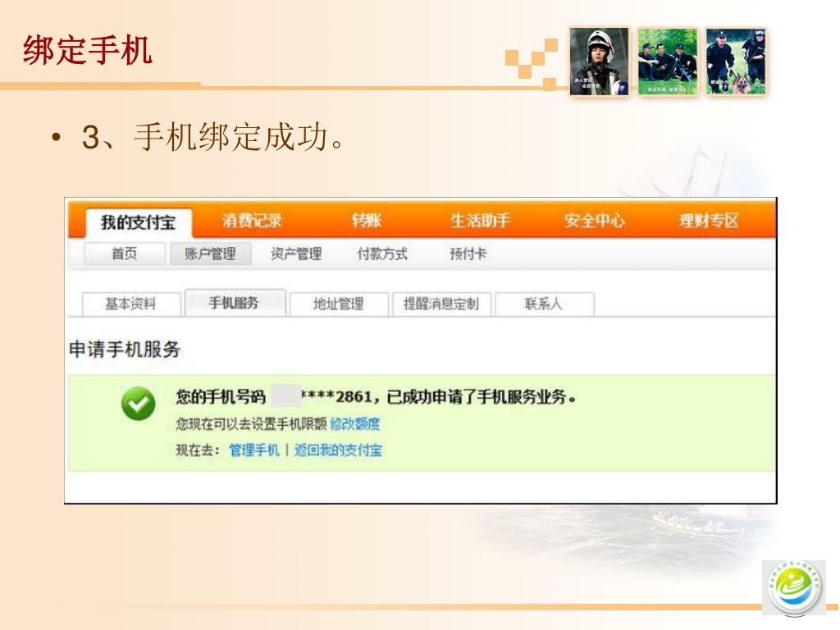This screenshot has height=630, width=840.
Task: Open the seated police group photo
Action: click(668, 61)
